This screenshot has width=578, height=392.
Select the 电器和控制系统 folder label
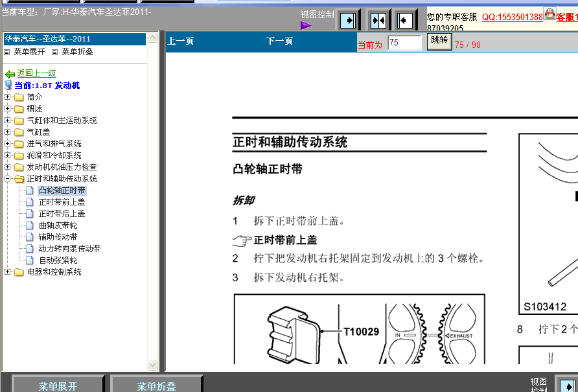tap(54, 272)
